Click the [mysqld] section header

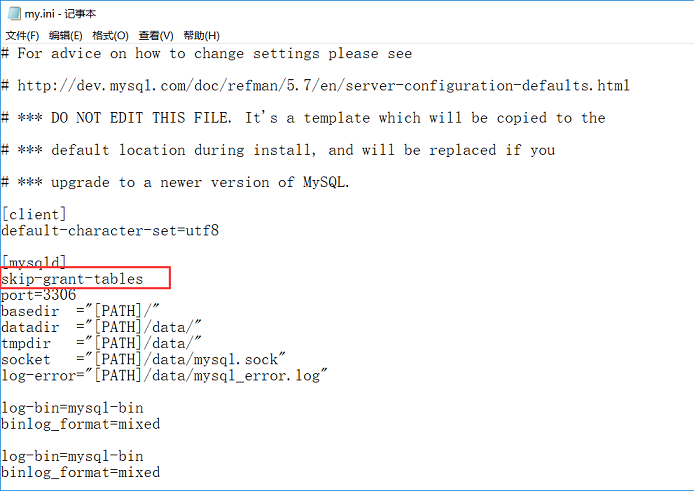click(x=34, y=262)
